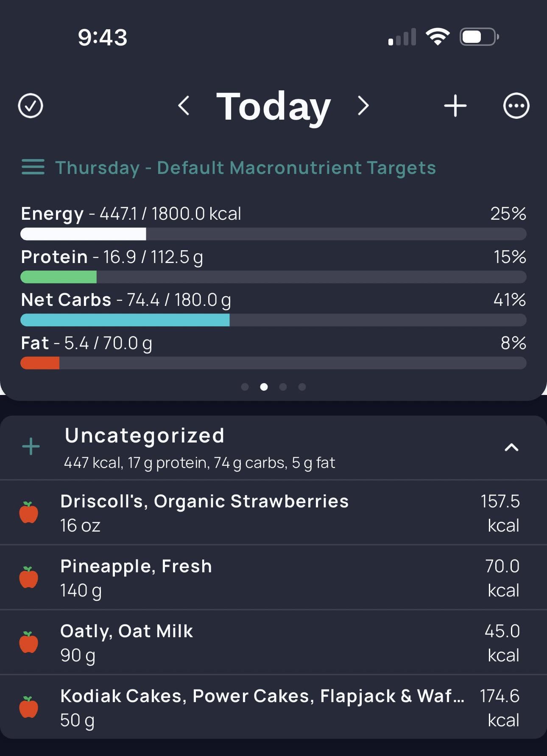Open Kodiak Cakes Power Cakes entry

click(273, 707)
